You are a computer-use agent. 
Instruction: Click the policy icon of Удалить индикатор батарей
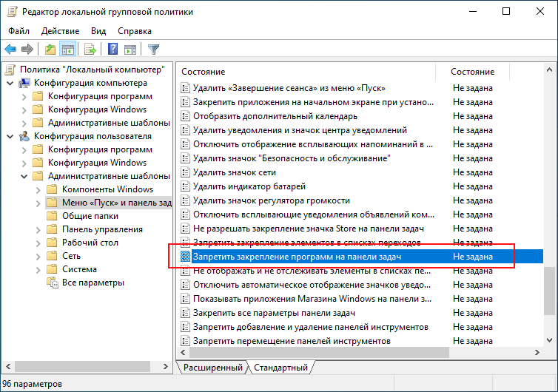[x=185, y=186]
